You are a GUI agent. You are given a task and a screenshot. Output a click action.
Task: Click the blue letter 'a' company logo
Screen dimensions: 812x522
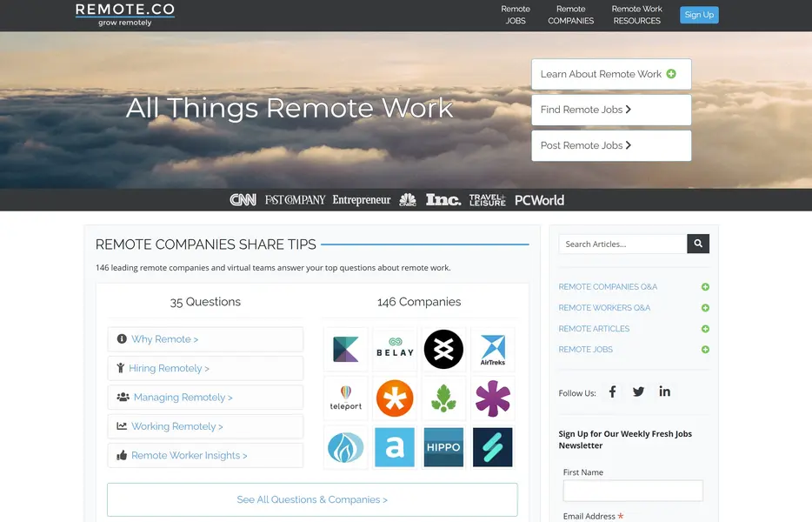[x=395, y=447]
